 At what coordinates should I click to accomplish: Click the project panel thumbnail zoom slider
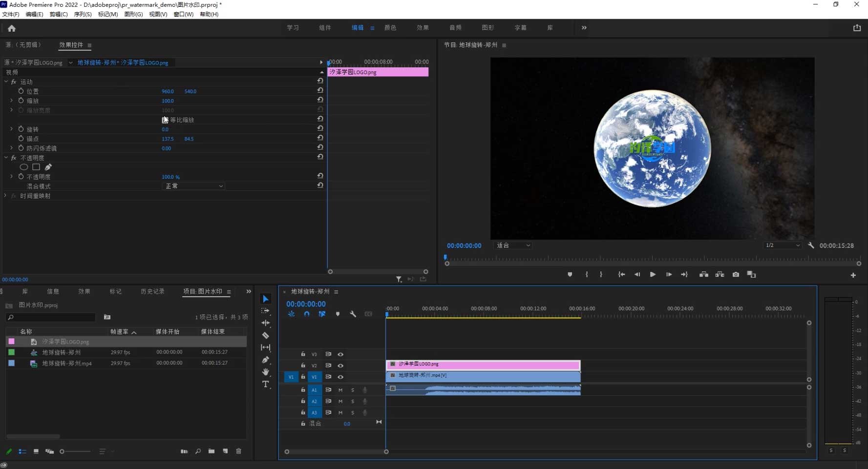point(62,451)
